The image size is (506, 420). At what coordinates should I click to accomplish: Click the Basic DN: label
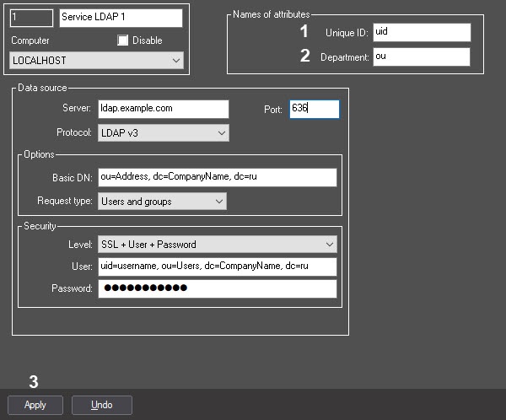click(x=73, y=178)
